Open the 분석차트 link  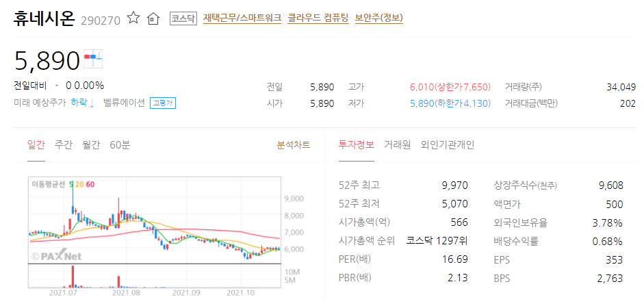(294, 145)
